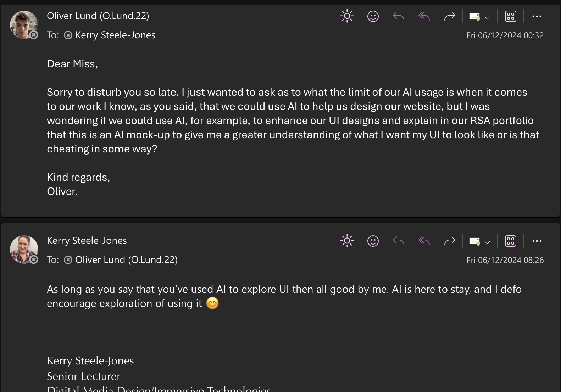The height and width of the screenshot is (392, 561).
Task: Expand flag options on Kerry's reply
Action: tap(487, 242)
